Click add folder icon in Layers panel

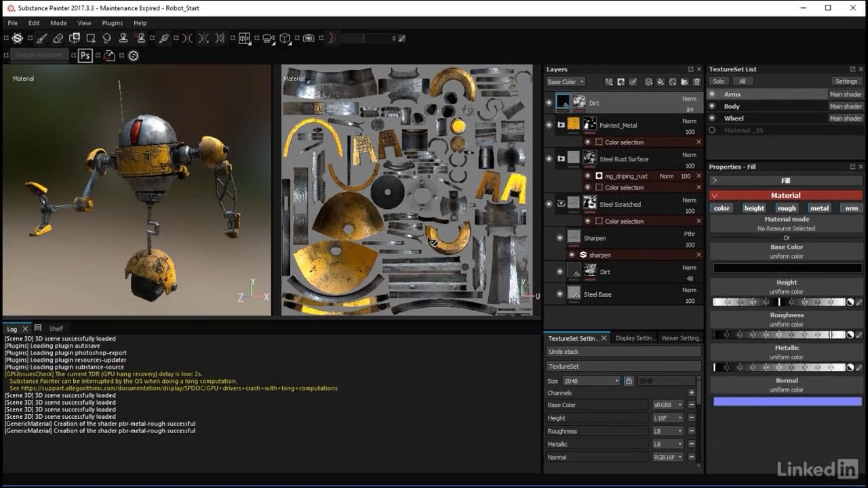[684, 82]
